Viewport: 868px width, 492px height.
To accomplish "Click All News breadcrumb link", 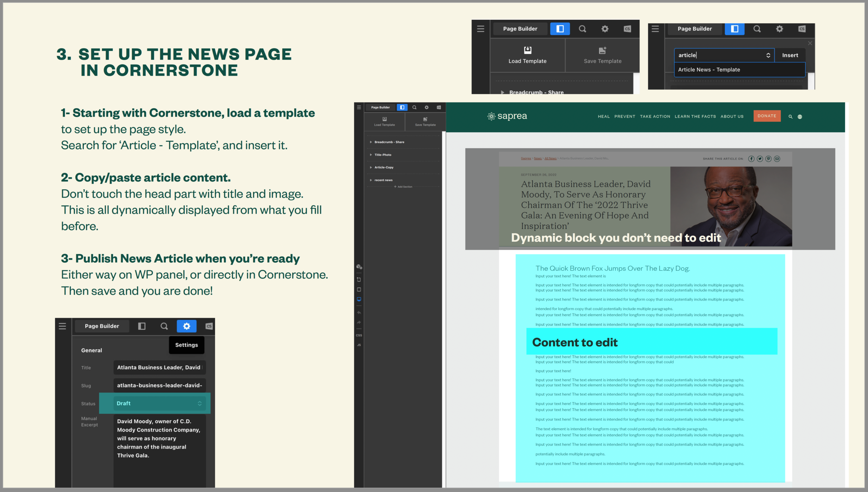I will (550, 158).
